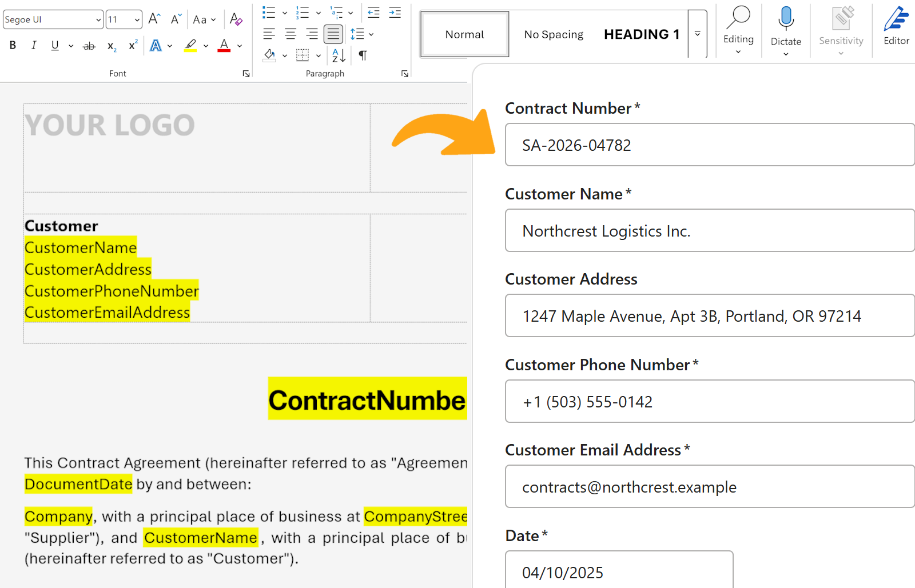Image resolution: width=915 pixels, height=588 pixels.
Task: Expand highlight color dropdown arrow
Action: 206,46
